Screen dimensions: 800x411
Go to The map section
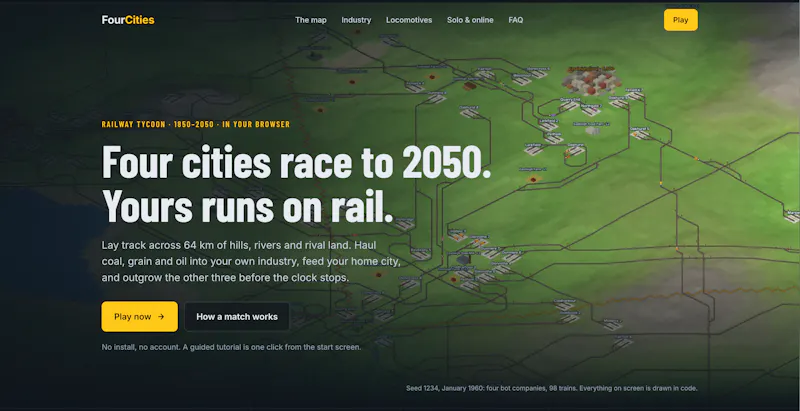point(311,20)
